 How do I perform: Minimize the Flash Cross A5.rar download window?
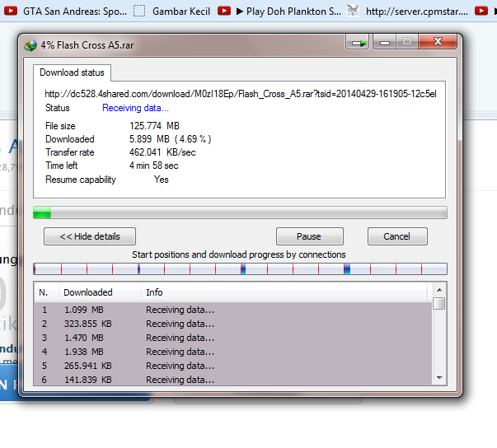[384, 42]
